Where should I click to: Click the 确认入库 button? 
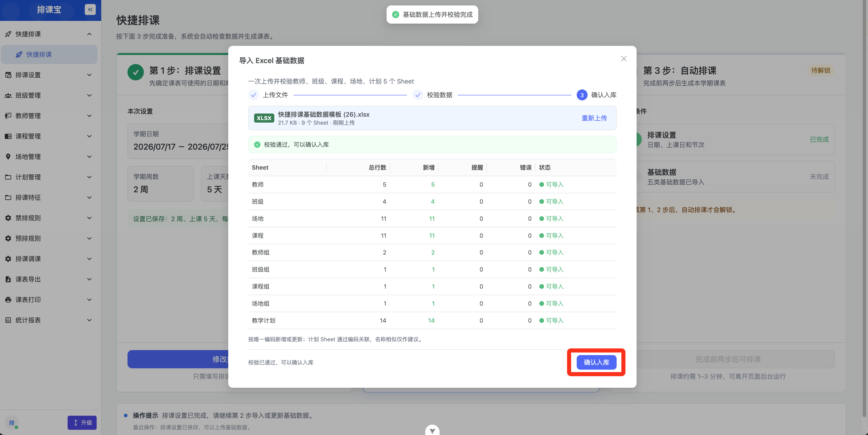click(596, 362)
